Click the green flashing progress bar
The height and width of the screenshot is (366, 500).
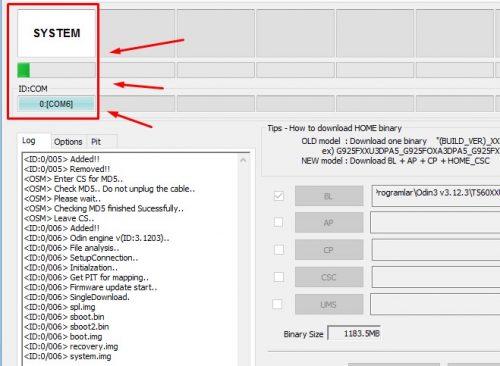[x=57, y=70]
